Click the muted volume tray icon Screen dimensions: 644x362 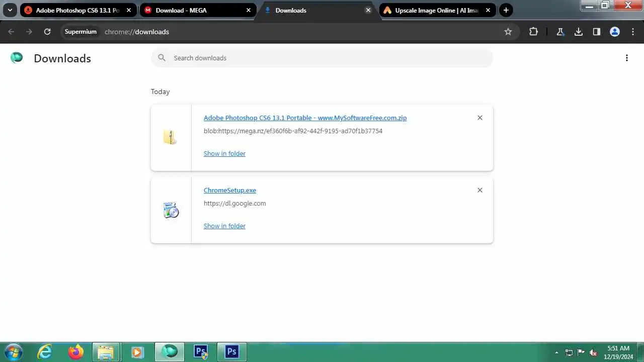pyautogui.click(x=594, y=352)
